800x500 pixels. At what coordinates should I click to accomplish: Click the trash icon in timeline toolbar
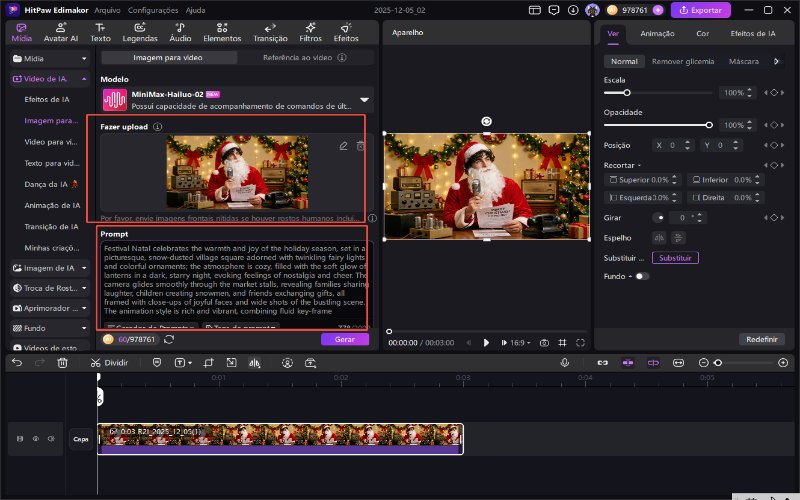(62, 362)
